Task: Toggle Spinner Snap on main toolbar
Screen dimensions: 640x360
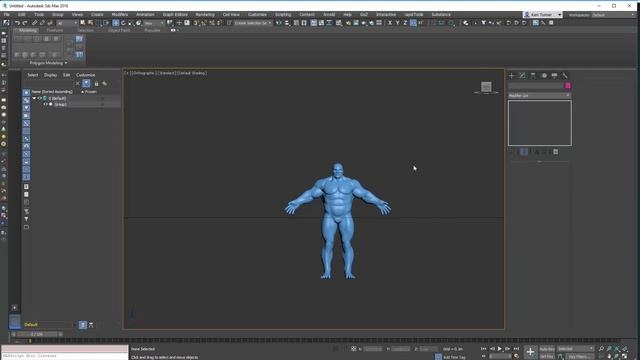Action: 220,23
